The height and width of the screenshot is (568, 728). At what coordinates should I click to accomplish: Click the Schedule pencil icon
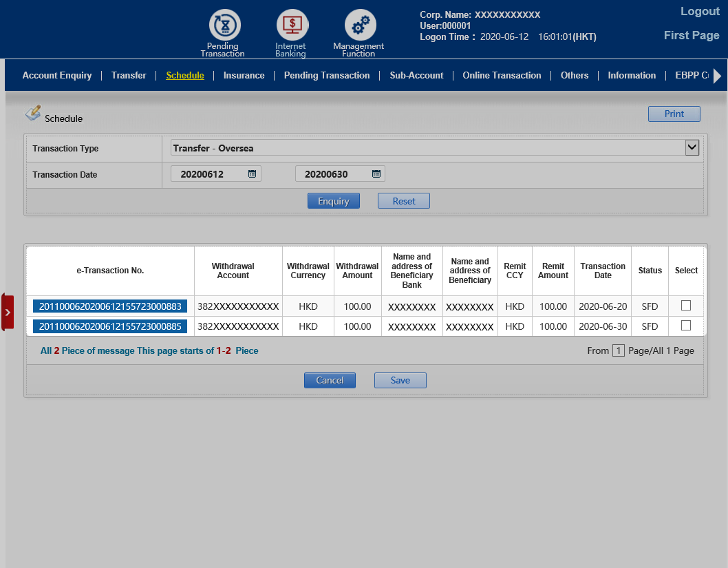(33, 114)
